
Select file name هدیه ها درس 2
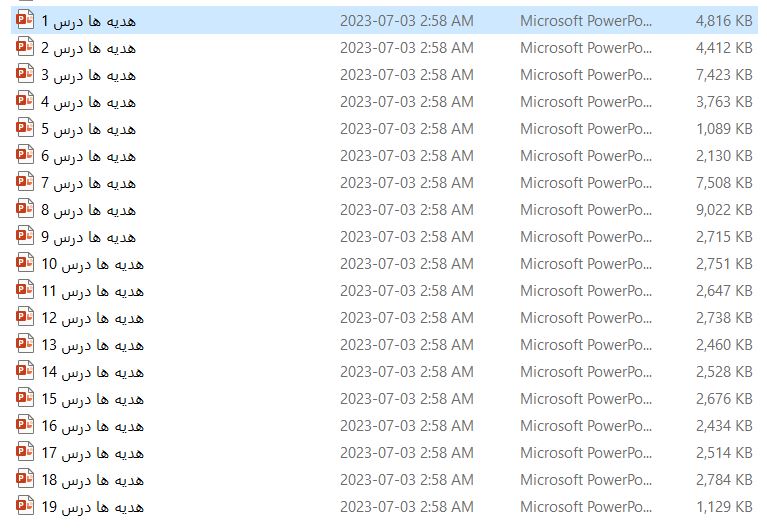[89, 48]
